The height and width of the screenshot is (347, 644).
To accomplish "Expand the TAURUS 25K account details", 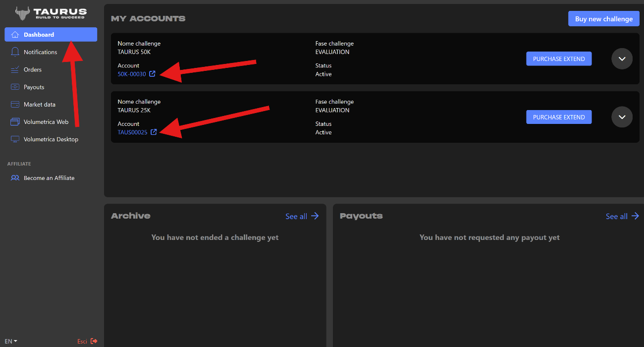I will [622, 117].
